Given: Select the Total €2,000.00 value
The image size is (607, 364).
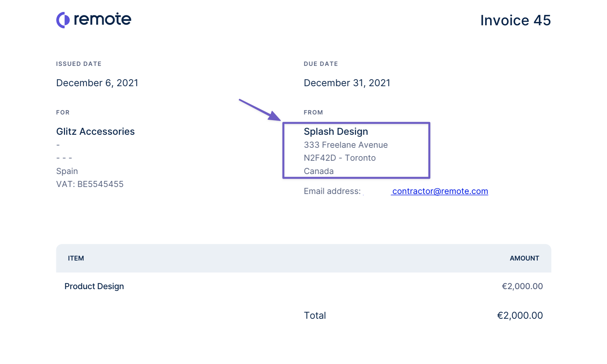Looking at the screenshot, I should point(520,315).
